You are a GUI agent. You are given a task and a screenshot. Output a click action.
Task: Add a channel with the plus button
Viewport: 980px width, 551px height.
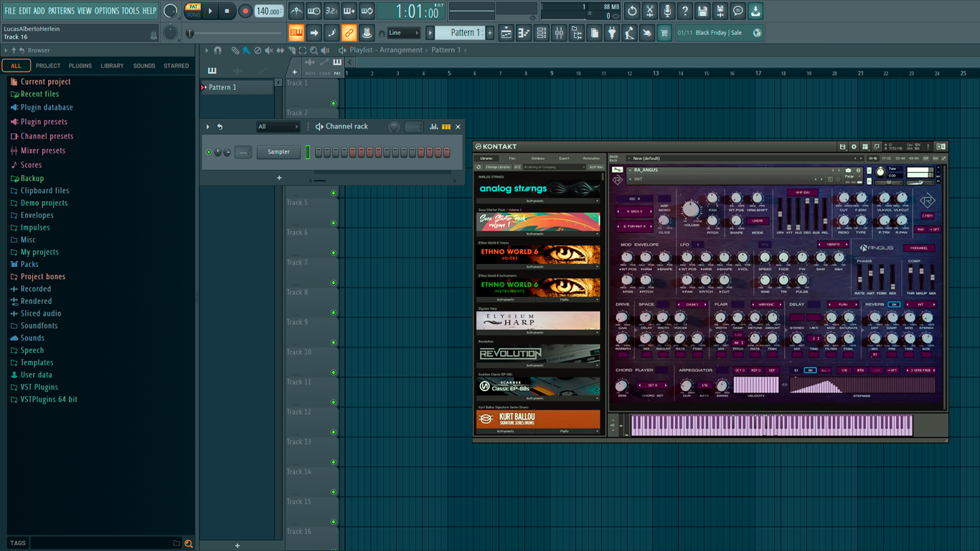(x=279, y=178)
